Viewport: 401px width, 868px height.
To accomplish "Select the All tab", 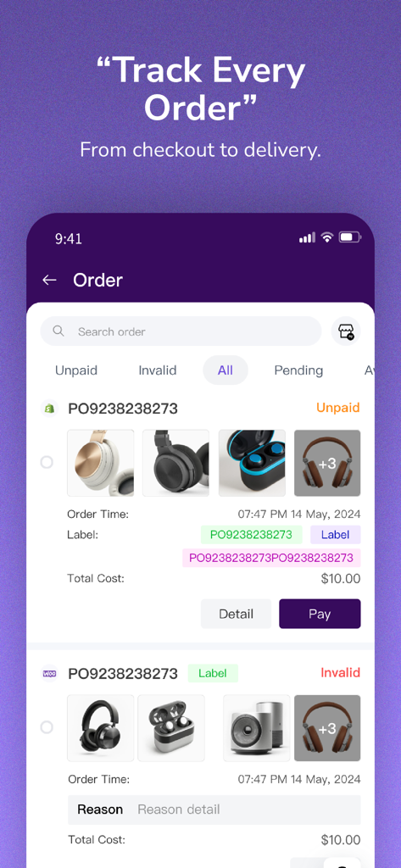I will pyautogui.click(x=226, y=370).
